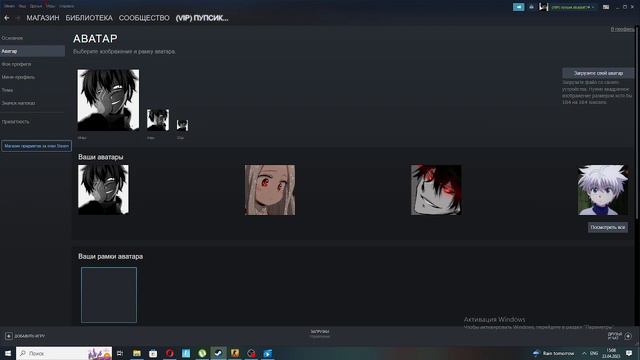This screenshot has width=640, height=360.
Task: Select the blonde girl with red eyes avatar
Action: click(270, 190)
